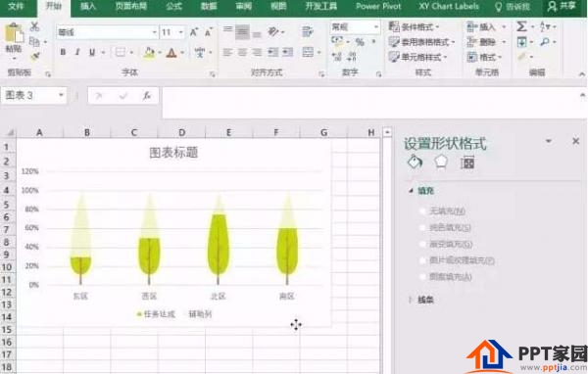Click the Percent Style icon
The height and width of the screenshot is (374, 588).
click(x=360, y=42)
